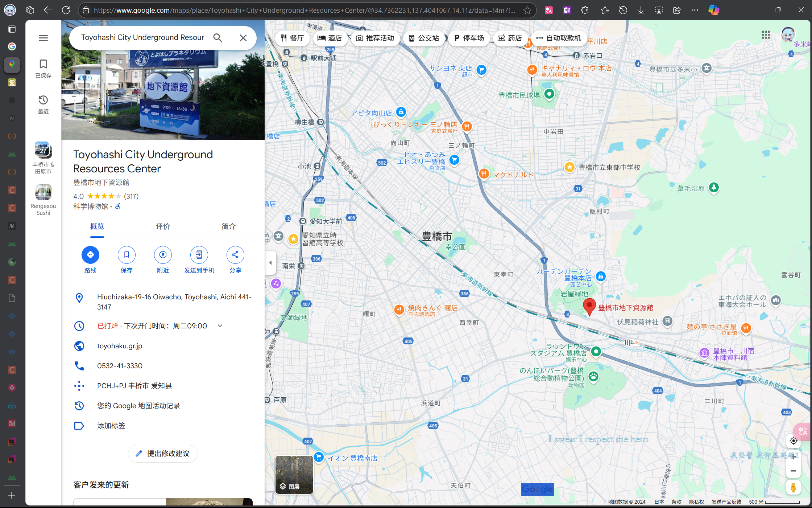Open 豊橋市 & 田原市 recent item
The width and height of the screenshot is (812, 508).
coord(43,158)
